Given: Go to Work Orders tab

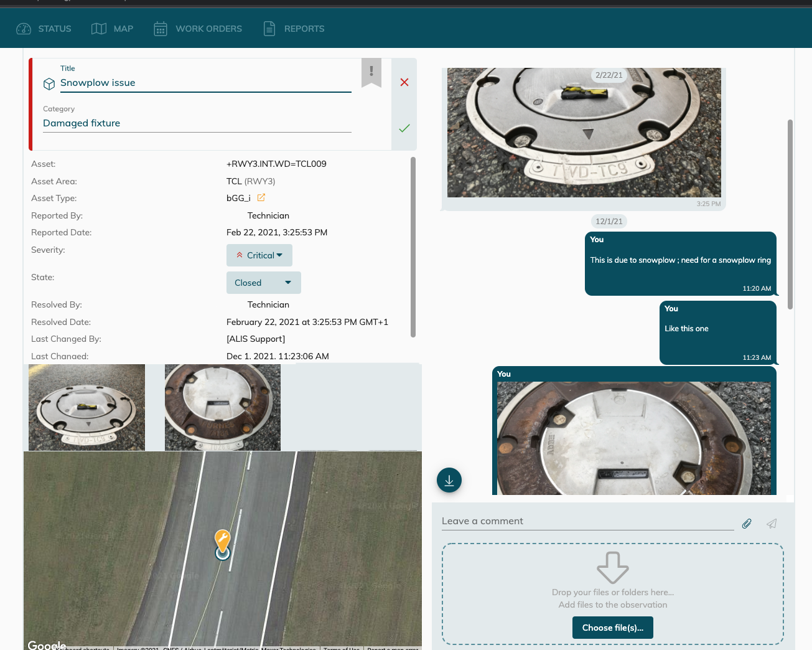Looking at the screenshot, I should 198,29.
